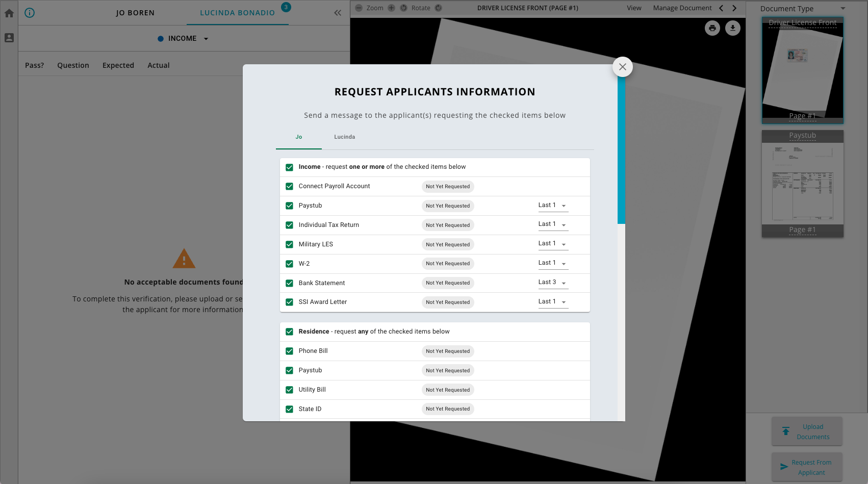This screenshot has width=868, height=484.
Task: Open the Manage Document menu
Action: 682,8
